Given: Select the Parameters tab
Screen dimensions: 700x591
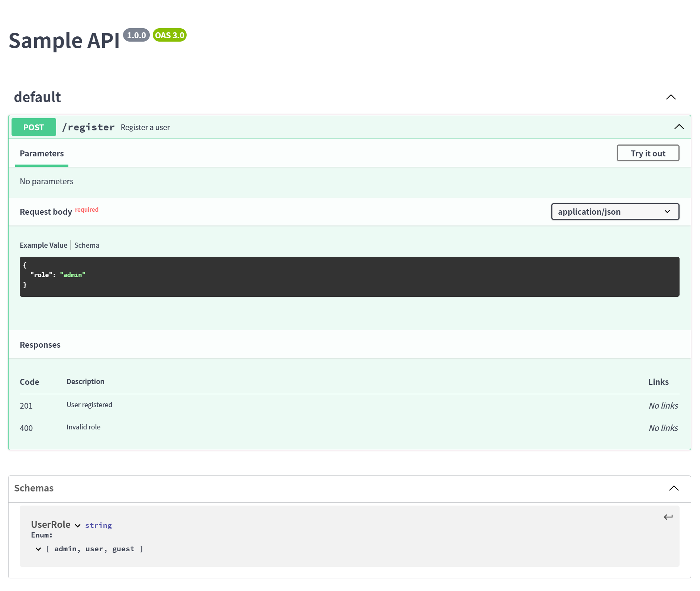Looking at the screenshot, I should [41, 153].
